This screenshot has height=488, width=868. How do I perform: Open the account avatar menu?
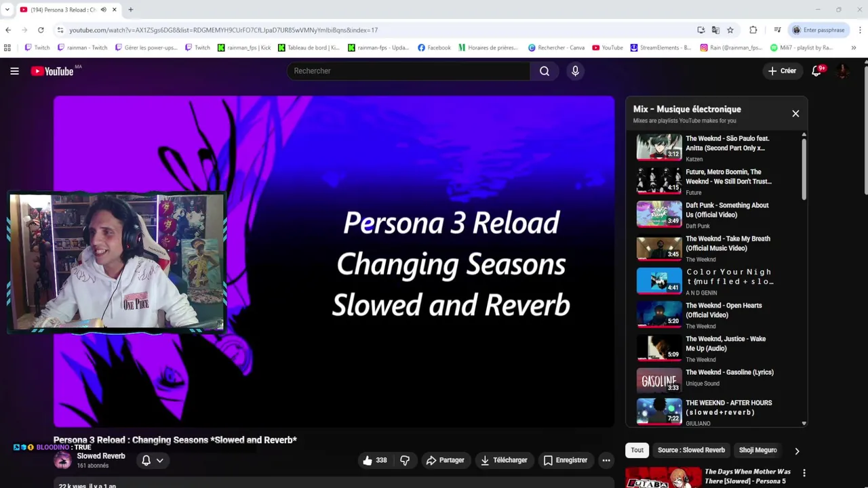click(x=843, y=70)
